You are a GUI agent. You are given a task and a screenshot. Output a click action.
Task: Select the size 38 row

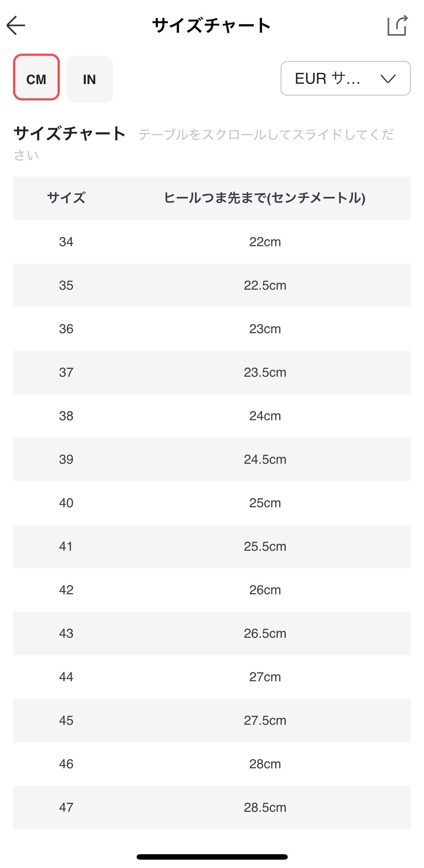click(212, 416)
